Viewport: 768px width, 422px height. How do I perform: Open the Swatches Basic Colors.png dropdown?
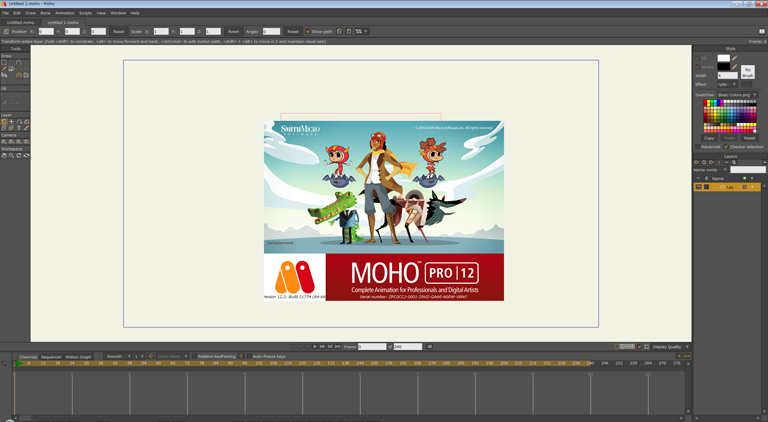coord(738,95)
